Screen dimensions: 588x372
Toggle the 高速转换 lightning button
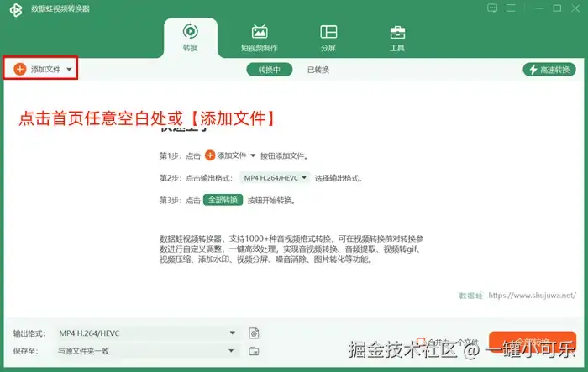[549, 70]
